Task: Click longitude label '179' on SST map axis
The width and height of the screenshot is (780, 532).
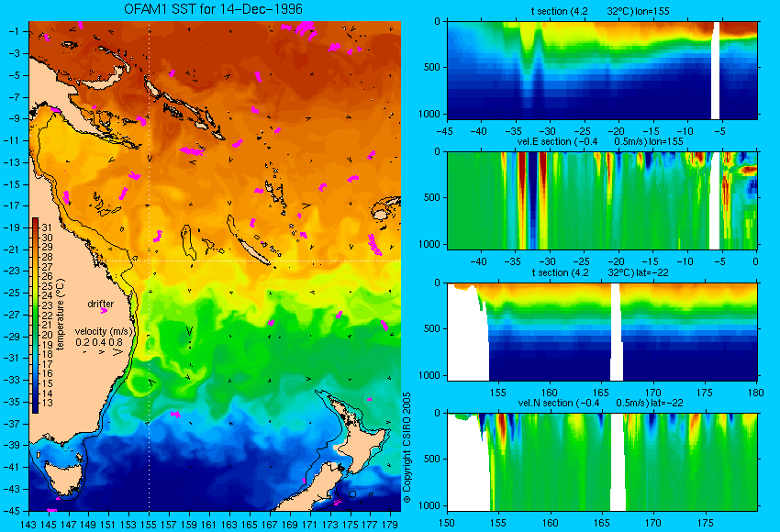Action: tap(390, 524)
